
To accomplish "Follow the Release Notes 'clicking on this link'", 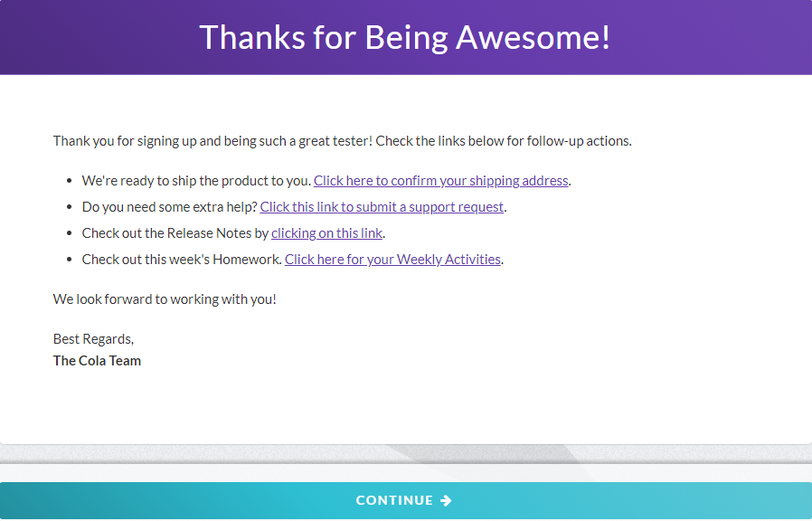I will click(x=326, y=232).
